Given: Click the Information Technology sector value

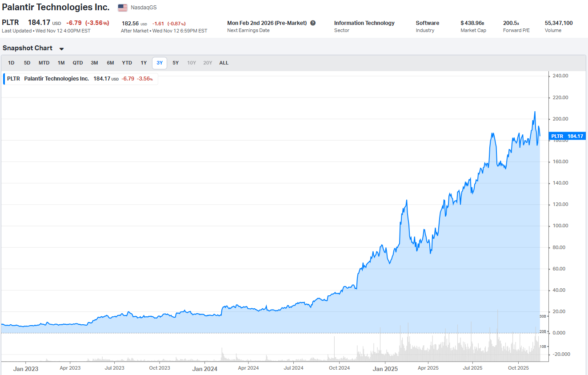Looking at the screenshot, I should pyautogui.click(x=364, y=23).
